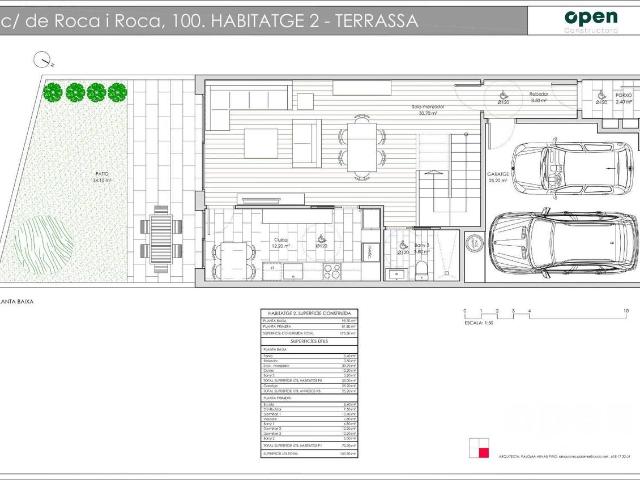The image size is (640, 480).
Task: Click the wheelchair turning symbol in the Cuina
Action: click(x=320, y=240)
